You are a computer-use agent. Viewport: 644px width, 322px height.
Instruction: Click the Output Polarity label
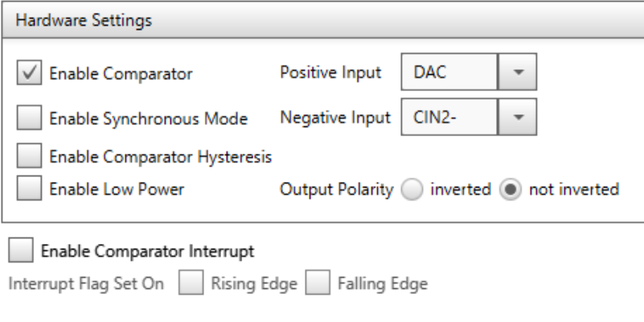[337, 190]
